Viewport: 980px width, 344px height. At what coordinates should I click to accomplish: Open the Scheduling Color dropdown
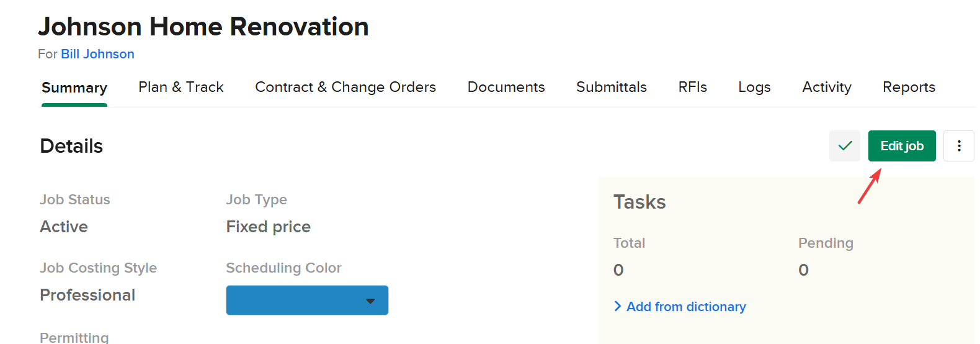coord(370,301)
